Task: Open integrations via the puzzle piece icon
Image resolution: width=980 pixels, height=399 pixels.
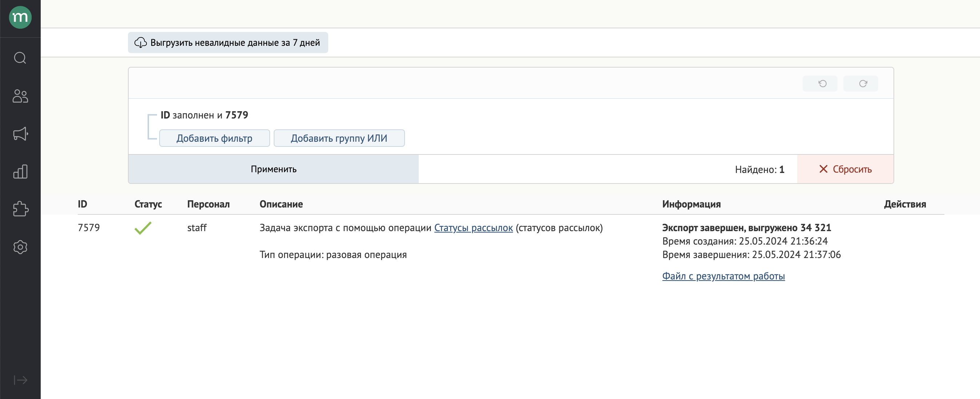Action: click(20, 209)
